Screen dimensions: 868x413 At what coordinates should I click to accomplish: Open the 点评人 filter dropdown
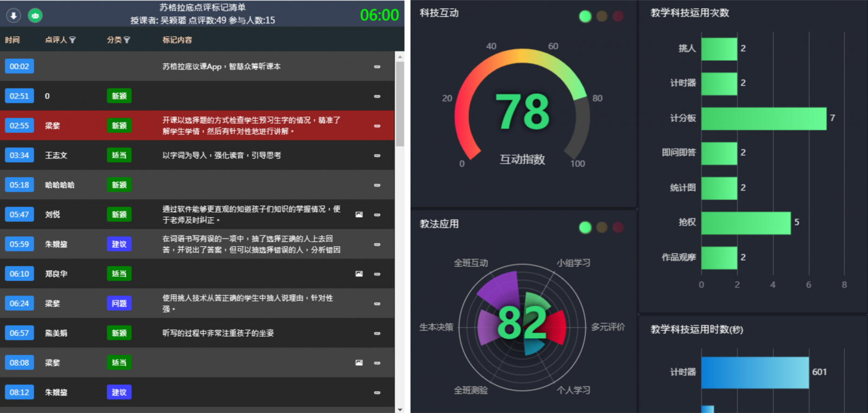[x=73, y=40]
